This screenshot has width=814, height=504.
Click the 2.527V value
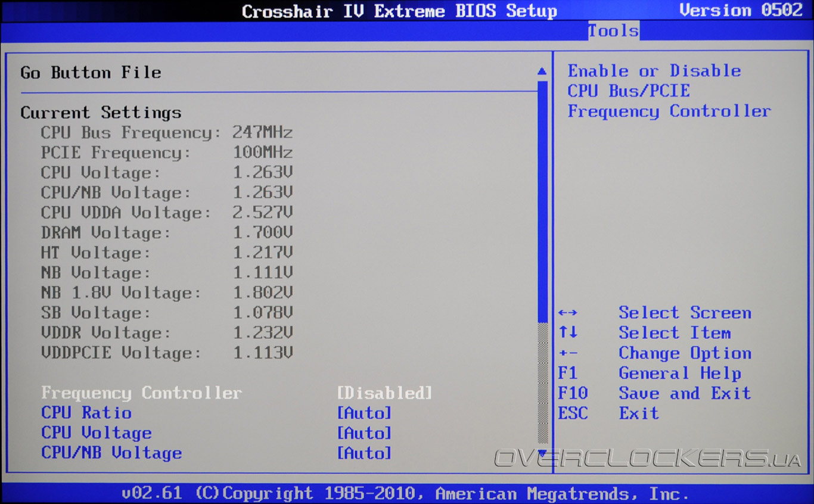click(x=263, y=213)
